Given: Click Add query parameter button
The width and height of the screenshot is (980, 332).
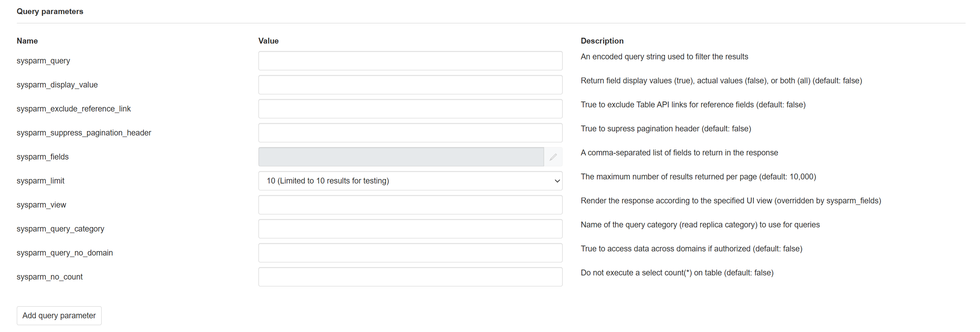Looking at the screenshot, I should coord(59,316).
